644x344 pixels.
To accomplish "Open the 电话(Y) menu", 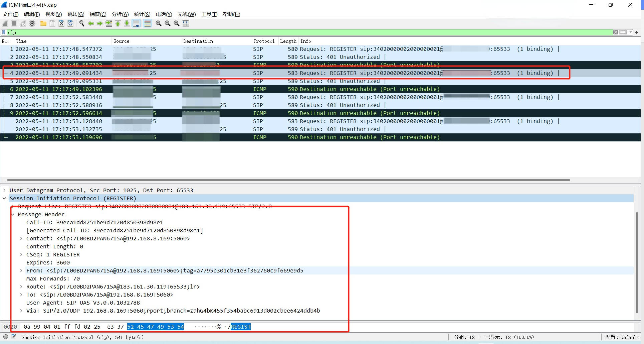I will 164,14.
